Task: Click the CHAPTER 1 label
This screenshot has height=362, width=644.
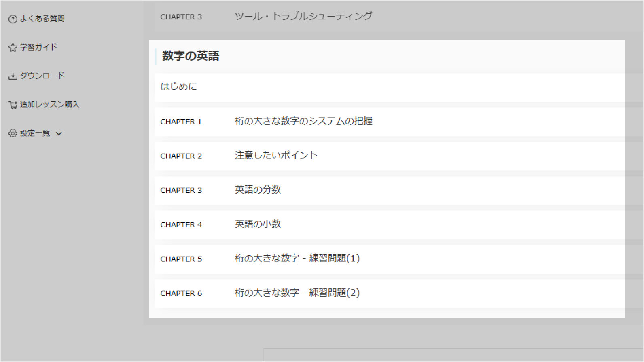Action: pos(181,122)
